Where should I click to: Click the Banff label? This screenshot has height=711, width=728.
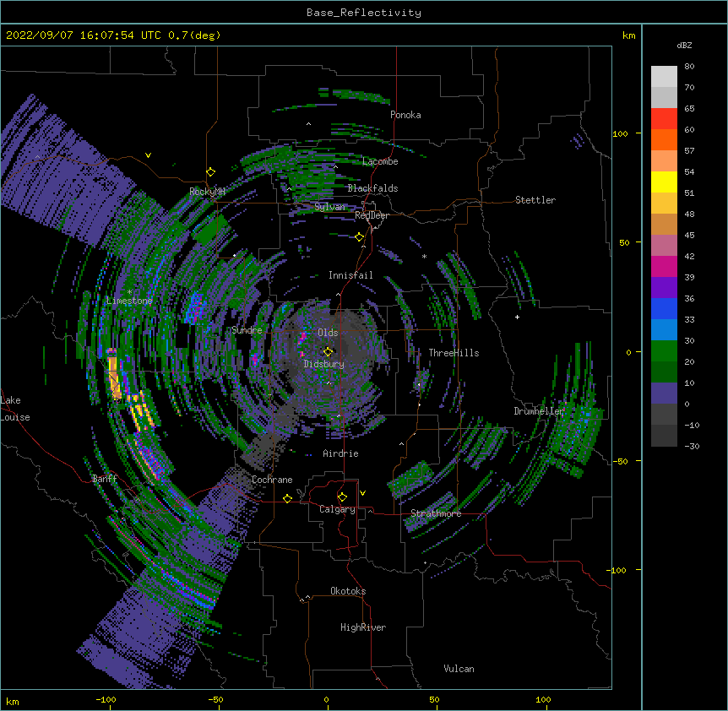(x=105, y=479)
